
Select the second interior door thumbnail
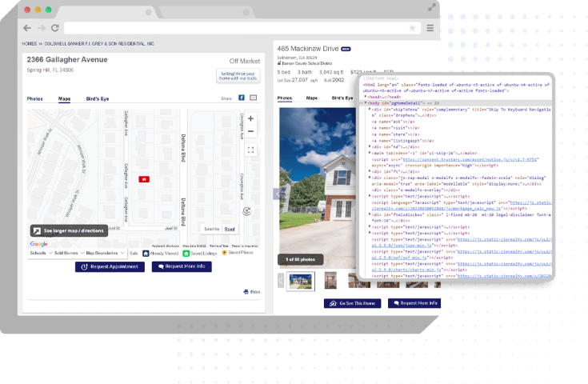[x=330, y=281]
